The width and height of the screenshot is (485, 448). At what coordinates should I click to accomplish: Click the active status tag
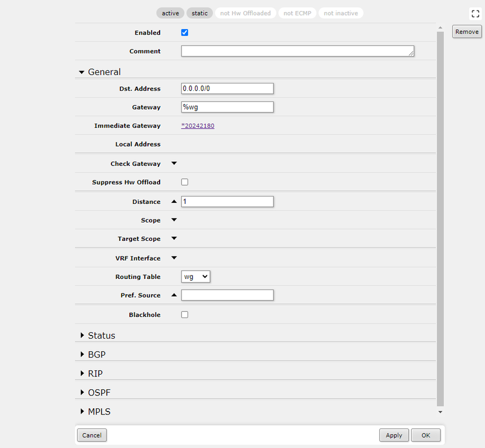pyautogui.click(x=170, y=13)
